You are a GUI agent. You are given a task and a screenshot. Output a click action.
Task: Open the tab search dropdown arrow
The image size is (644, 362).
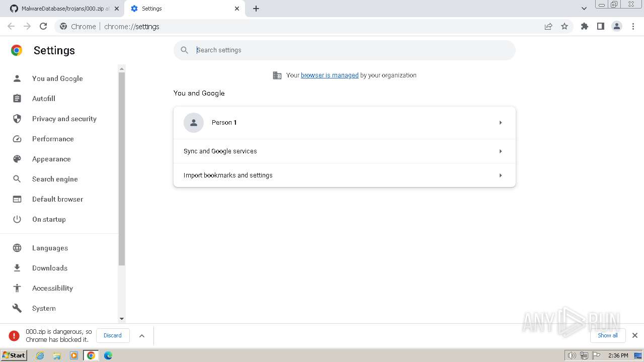(x=584, y=9)
